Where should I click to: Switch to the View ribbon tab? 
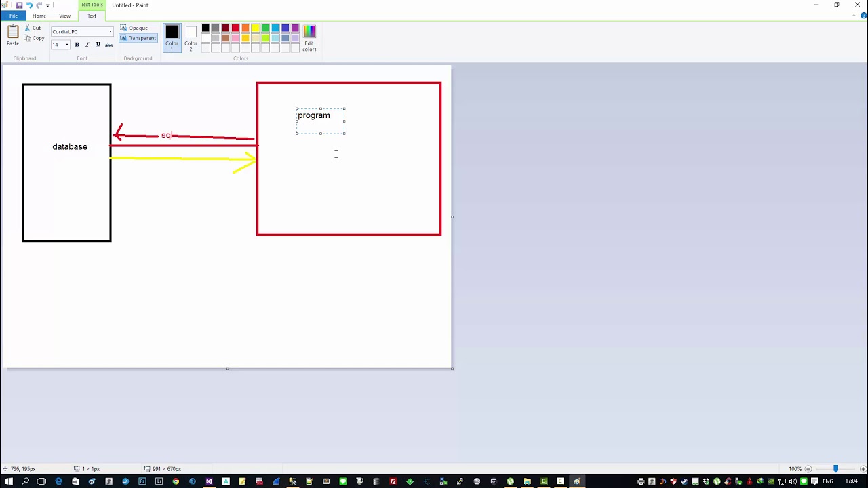[64, 16]
